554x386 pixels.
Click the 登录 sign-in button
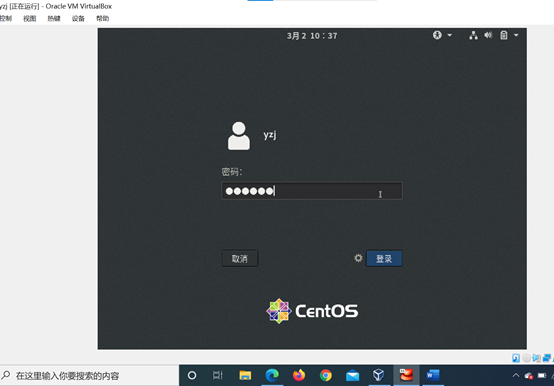384,259
